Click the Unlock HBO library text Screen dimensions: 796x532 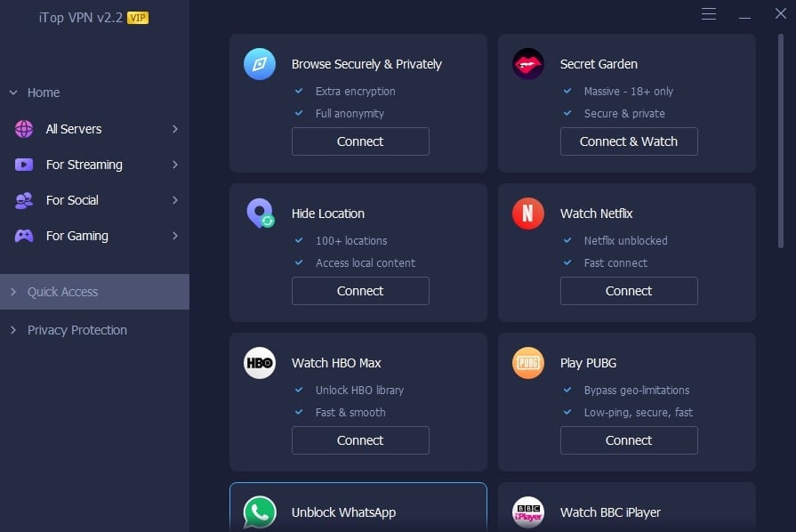[x=359, y=391]
